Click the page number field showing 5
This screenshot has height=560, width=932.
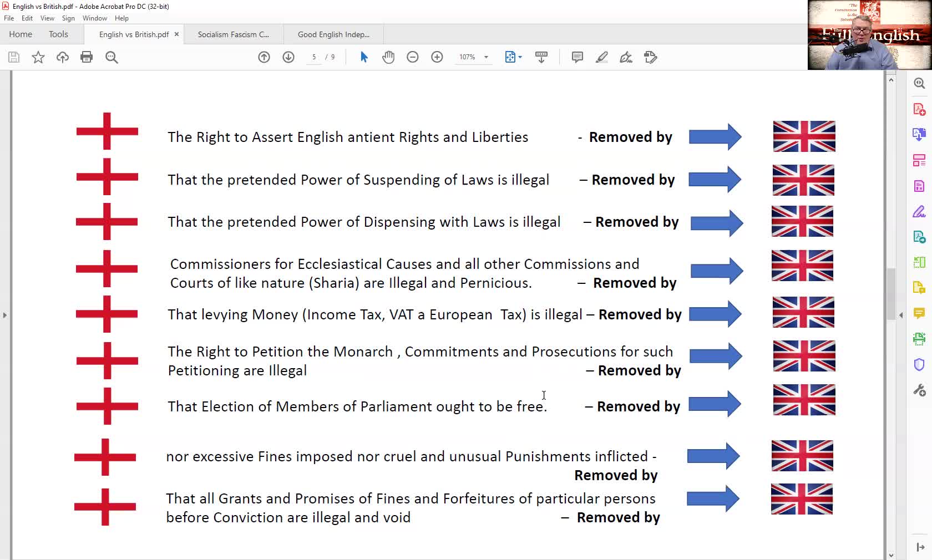(314, 57)
